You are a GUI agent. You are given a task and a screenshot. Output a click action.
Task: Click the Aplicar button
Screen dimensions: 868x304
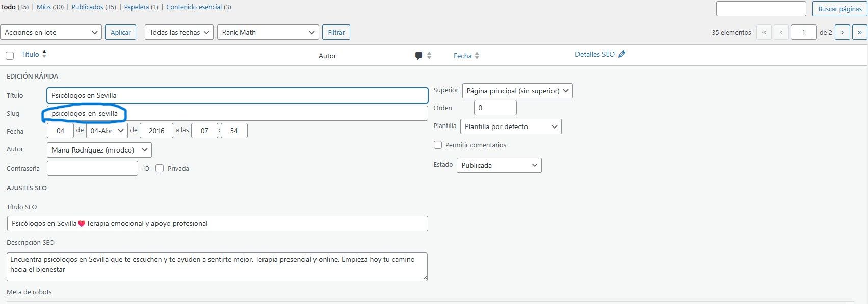tap(121, 32)
